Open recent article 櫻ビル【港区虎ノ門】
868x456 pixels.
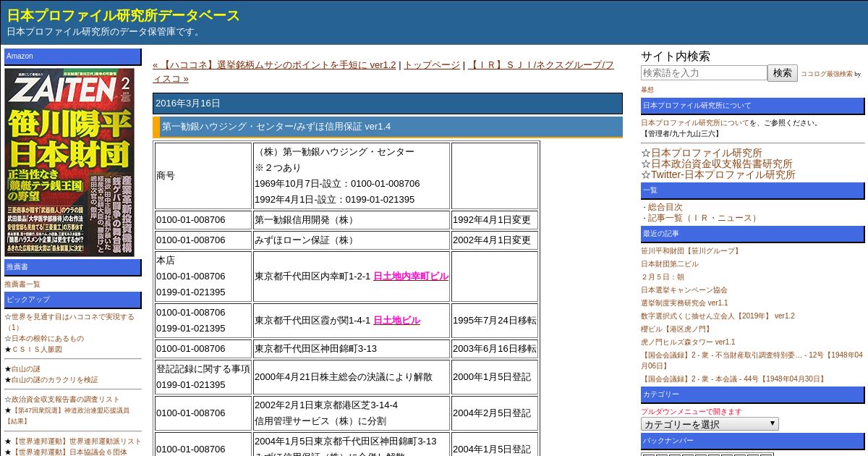coord(676,329)
